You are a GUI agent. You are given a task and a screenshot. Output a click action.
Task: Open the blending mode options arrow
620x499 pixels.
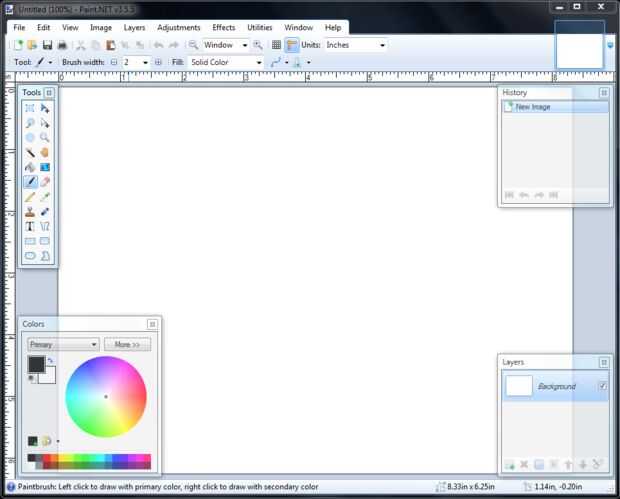tap(308, 62)
